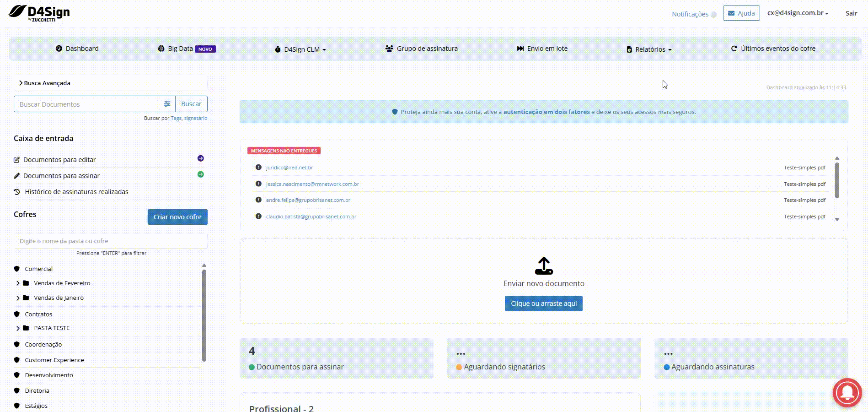Expand Busca Avançada
Image resolution: width=868 pixels, height=412 pixels.
click(110, 83)
